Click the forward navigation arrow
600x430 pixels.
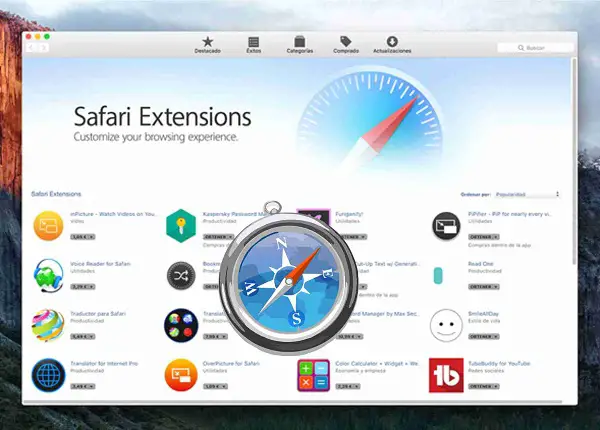(x=44, y=47)
